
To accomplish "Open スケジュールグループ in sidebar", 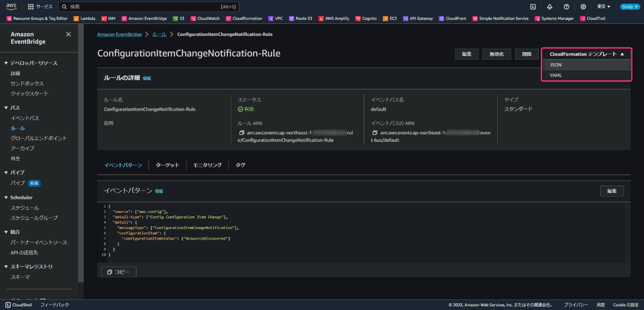I will point(34,218).
